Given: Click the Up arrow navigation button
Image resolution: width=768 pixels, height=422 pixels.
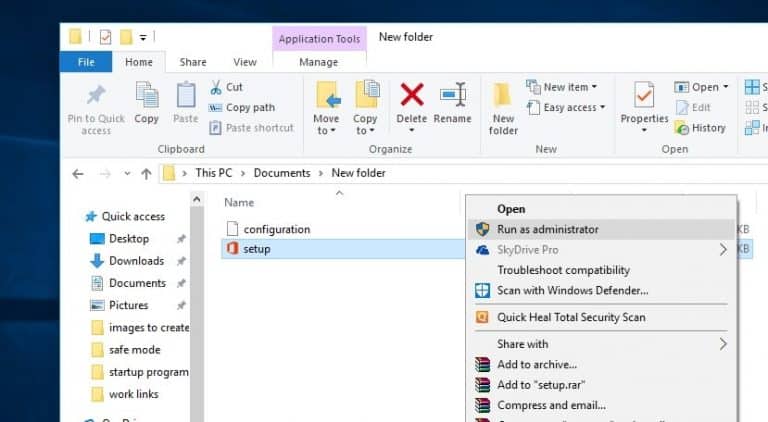Looking at the screenshot, I should click(146, 173).
